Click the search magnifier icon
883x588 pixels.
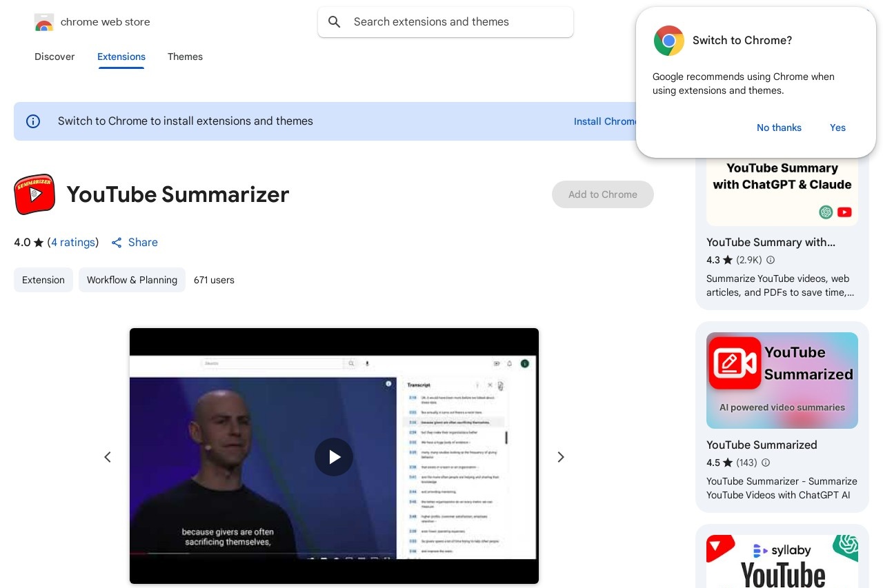335,22
